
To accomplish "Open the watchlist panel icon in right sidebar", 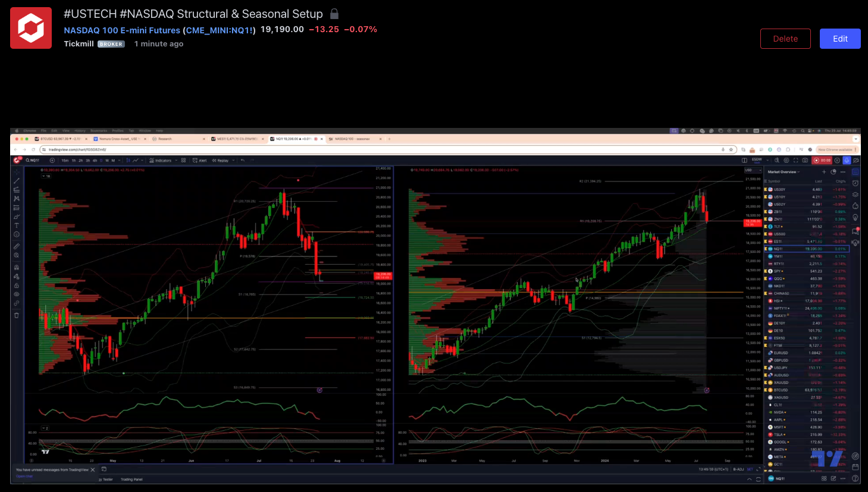I will [x=856, y=171].
